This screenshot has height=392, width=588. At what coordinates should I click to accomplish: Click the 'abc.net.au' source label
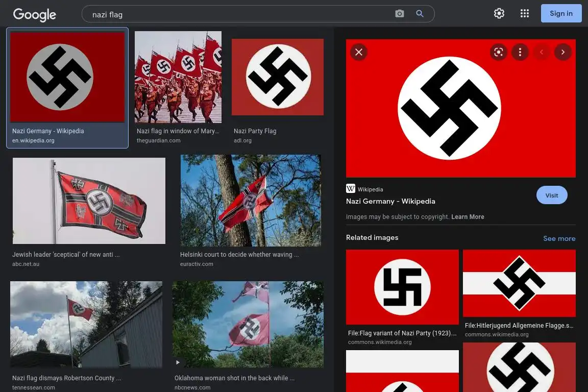tap(26, 264)
